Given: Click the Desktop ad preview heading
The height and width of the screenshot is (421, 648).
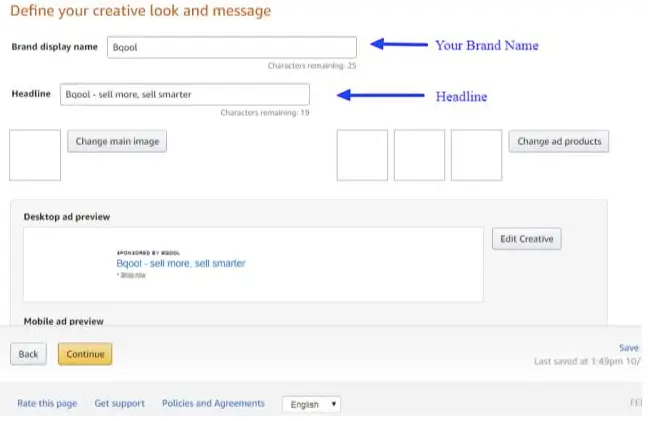Looking at the screenshot, I should [x=67, y=217].
